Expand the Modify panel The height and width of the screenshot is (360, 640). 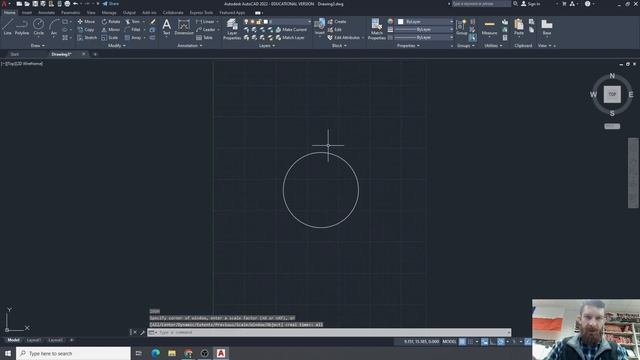[116, 46]
